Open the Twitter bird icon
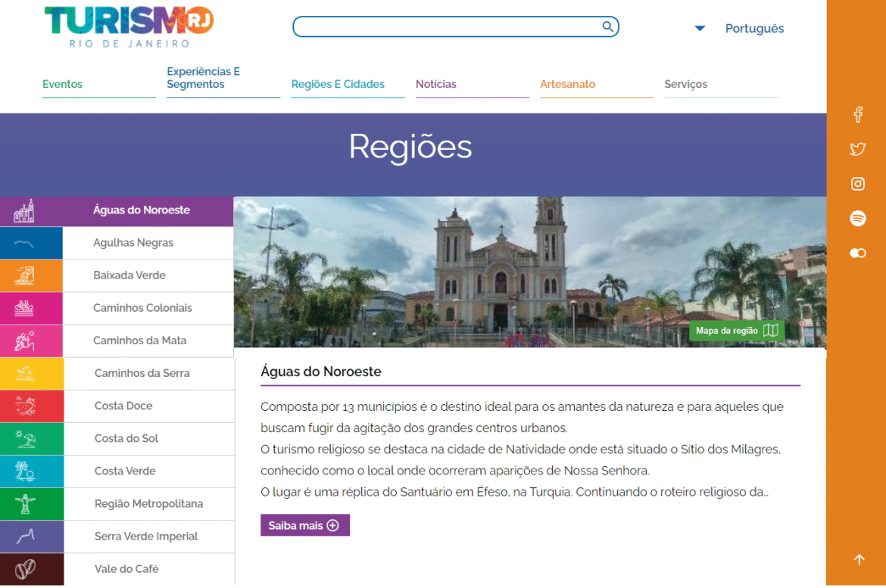 point(858,149)
